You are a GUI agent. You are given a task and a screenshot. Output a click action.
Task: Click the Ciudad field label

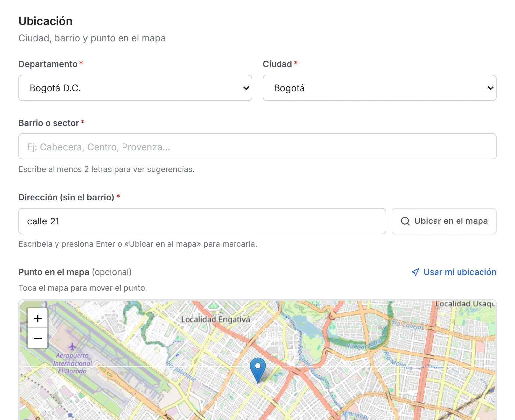point(277,64)
